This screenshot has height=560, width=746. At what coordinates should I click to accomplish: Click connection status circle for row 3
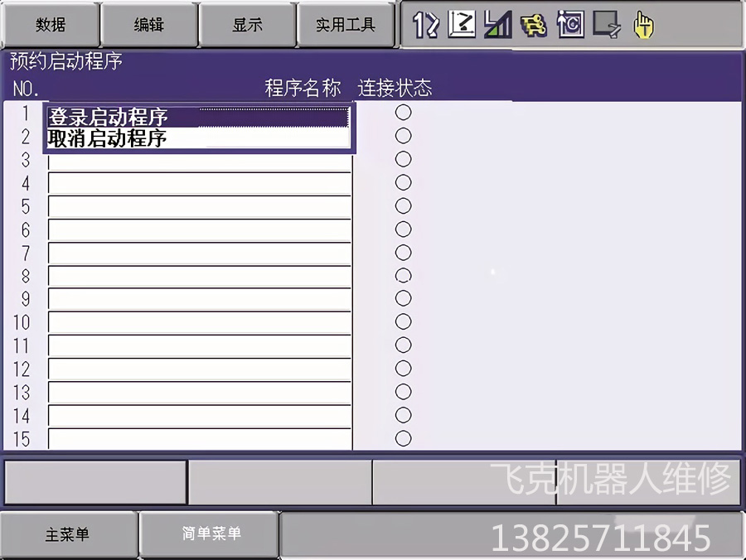tap(404, 159)
